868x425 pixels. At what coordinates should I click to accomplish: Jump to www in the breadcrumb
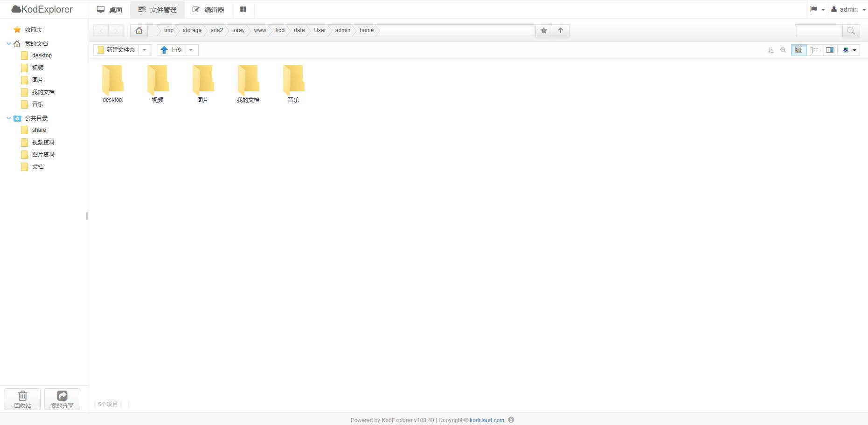pos(260,30)
